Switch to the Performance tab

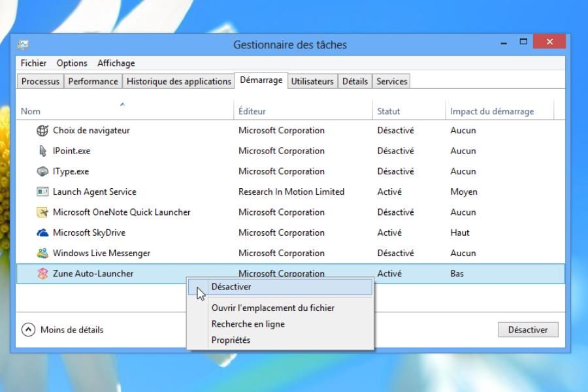tap(93, 82)
